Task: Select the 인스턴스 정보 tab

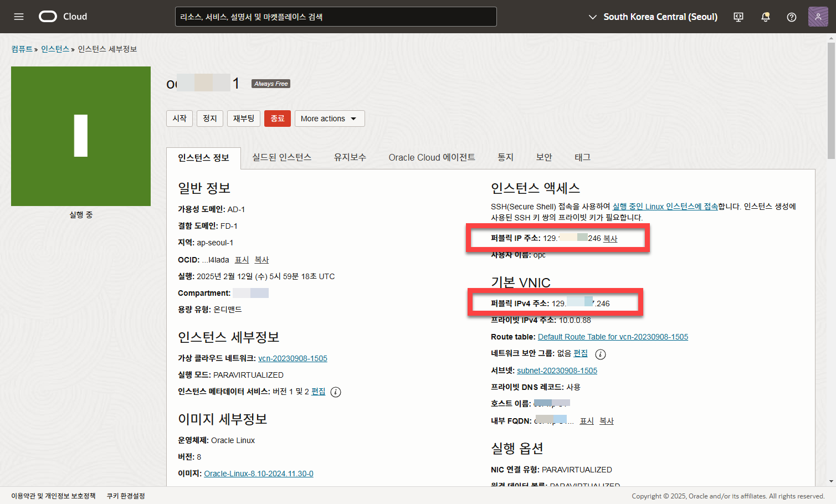Action: click(x=203, y=158)
